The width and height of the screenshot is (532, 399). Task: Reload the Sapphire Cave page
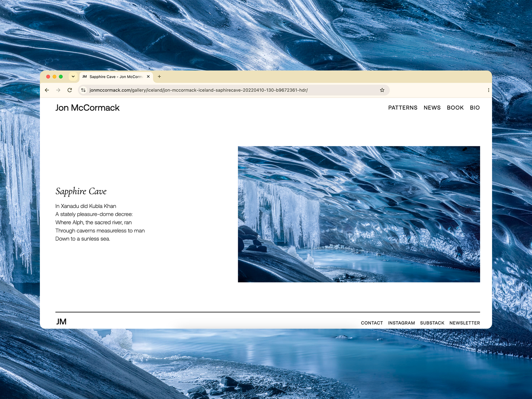point(69,90)
